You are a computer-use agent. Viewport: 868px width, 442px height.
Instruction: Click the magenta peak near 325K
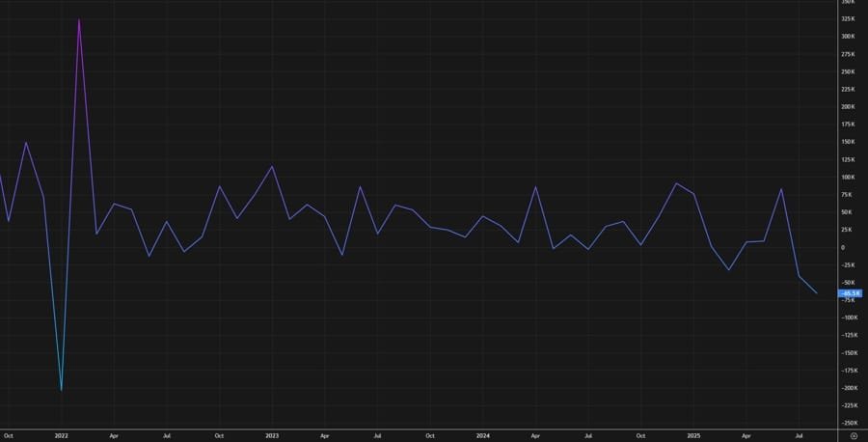[x=79, y=19]
